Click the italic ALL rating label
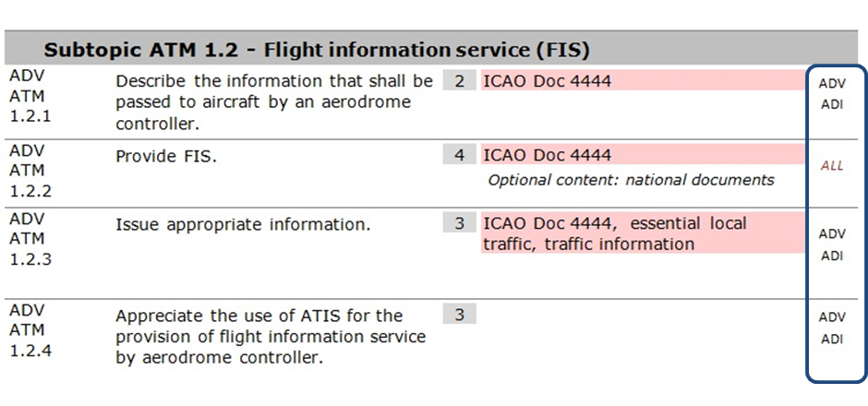This screenshot has height=406, width=868. coord(832,165)
